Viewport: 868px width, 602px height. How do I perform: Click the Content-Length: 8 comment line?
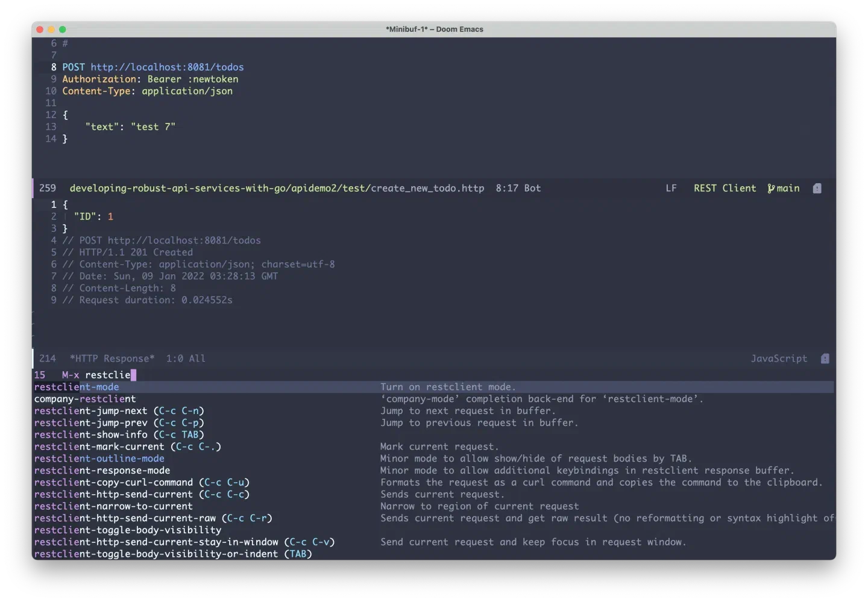[x=119, y=288]
